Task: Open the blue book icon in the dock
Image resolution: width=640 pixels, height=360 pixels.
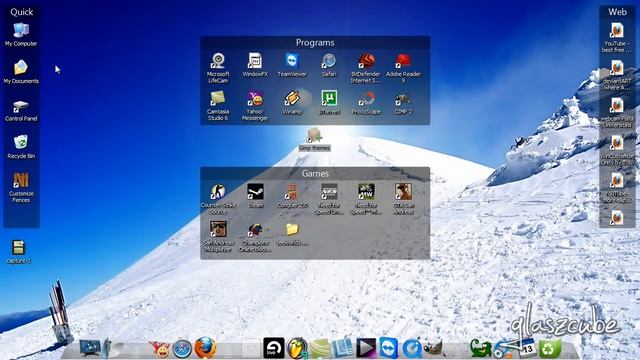Action: [x=343, y=348]
